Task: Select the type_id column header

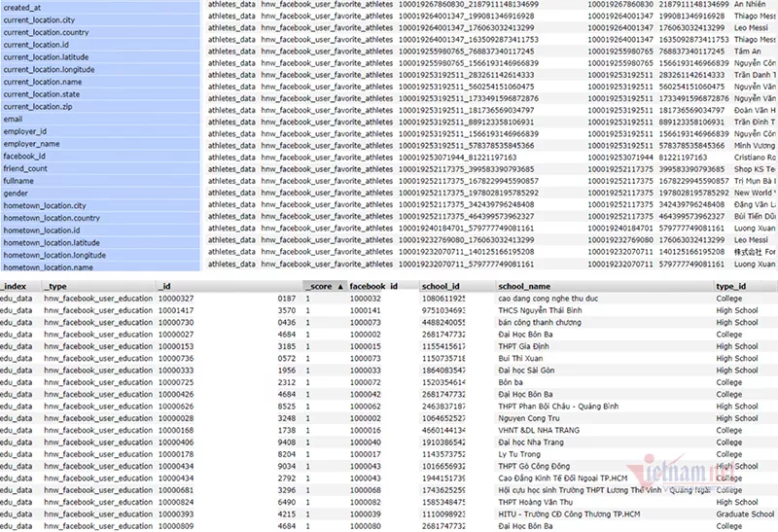Action: [x=729, y=287]
